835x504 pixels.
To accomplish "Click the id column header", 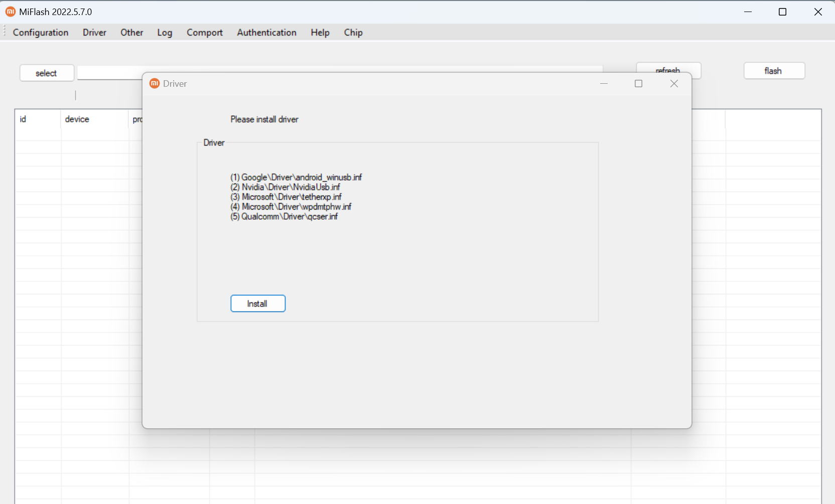I will coord(38,119).
